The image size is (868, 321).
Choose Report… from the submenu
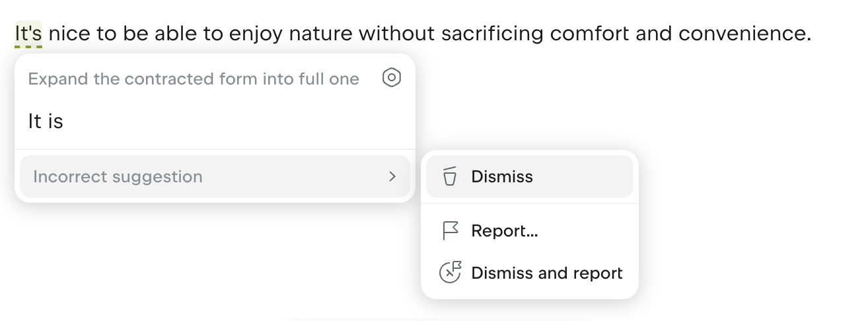[504, 231]
